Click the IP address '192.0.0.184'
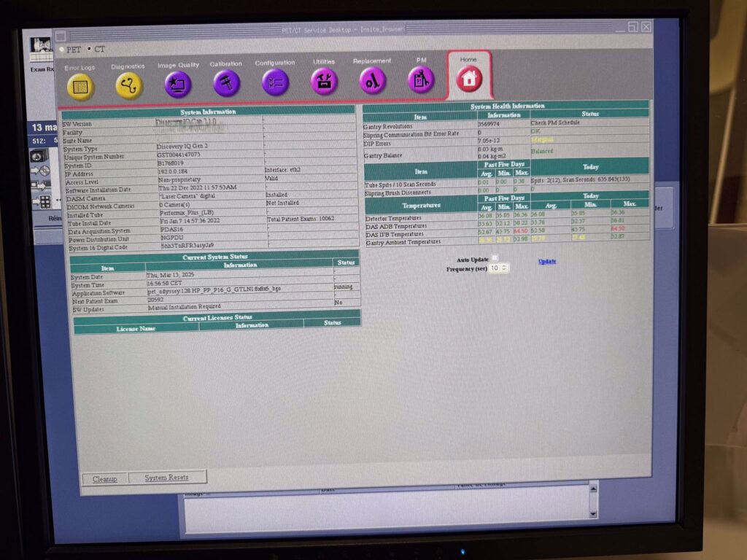This screenshot has height=560, width=747. click(173, 171)
